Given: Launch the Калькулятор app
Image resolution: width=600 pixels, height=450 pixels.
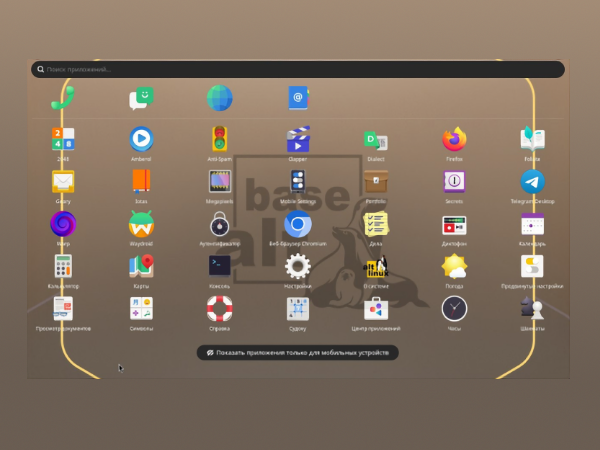Looking at the screenshot, I should click(63, 266).
